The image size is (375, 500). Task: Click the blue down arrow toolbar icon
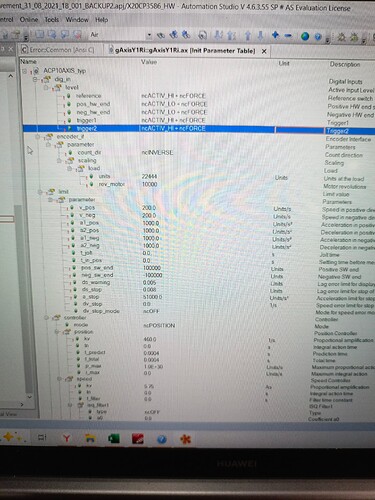261,35
